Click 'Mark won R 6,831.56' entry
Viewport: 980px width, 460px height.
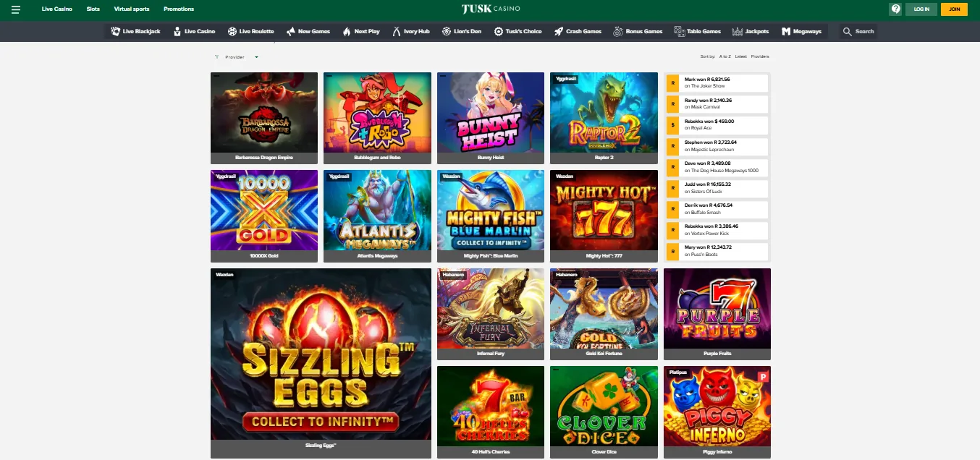tap(717, 83)
